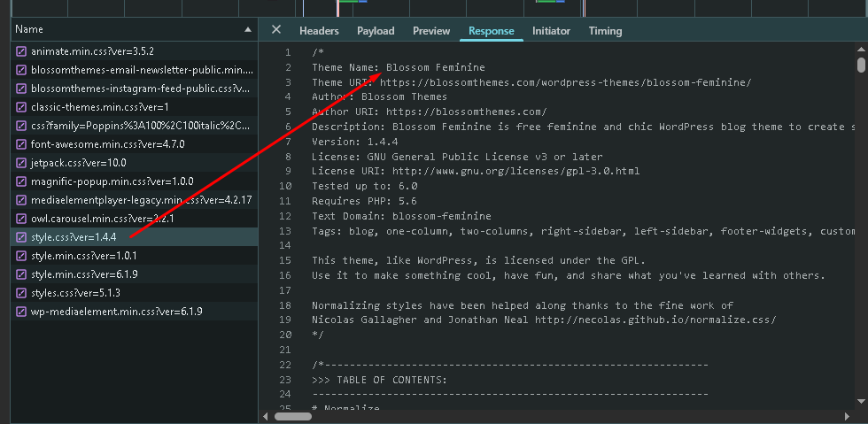Click the gpl-3.0.html License URI text
The image size is (868, 424).
(515, 171)
